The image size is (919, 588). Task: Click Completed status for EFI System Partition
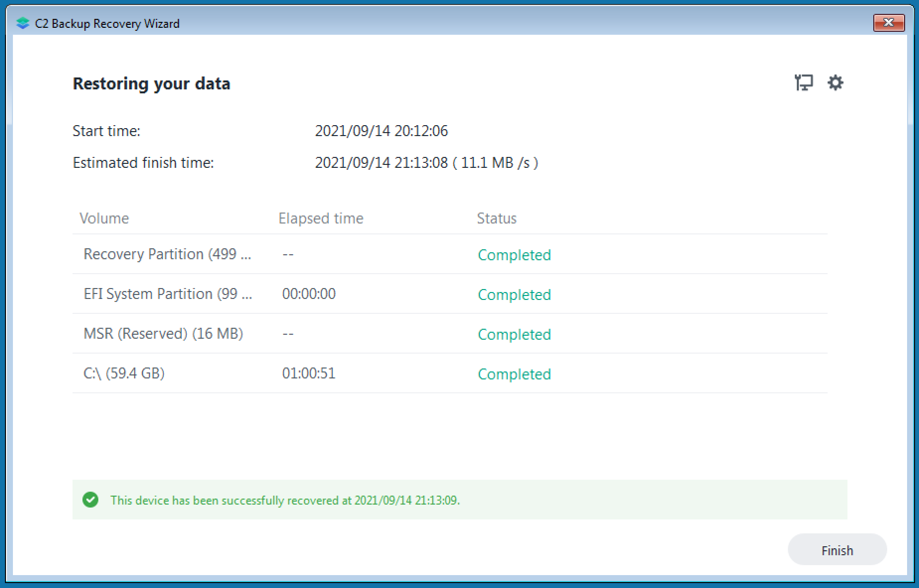(514, 294)
